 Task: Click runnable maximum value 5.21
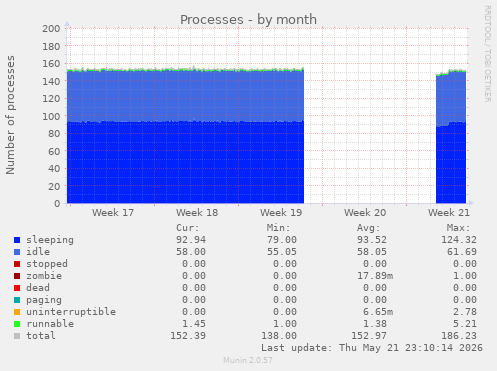coord(465,324)
